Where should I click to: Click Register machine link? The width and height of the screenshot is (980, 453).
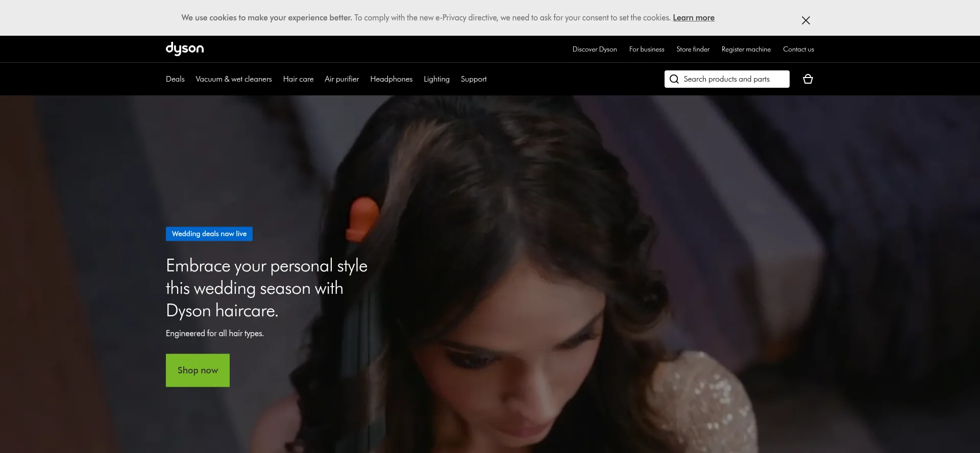[746, 49]
